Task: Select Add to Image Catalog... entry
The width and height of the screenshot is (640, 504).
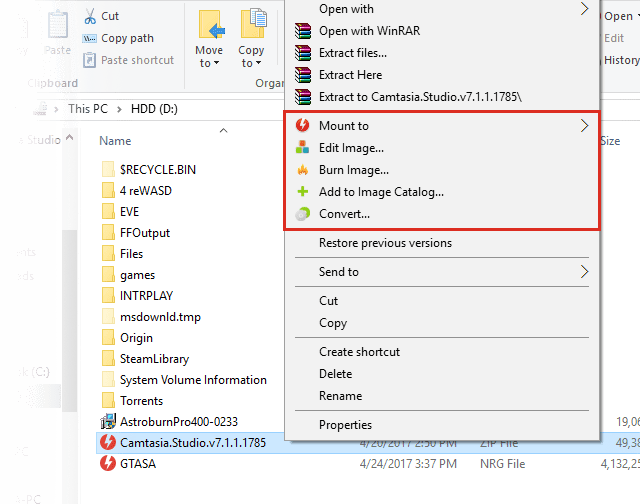Action: pos(442,192)
